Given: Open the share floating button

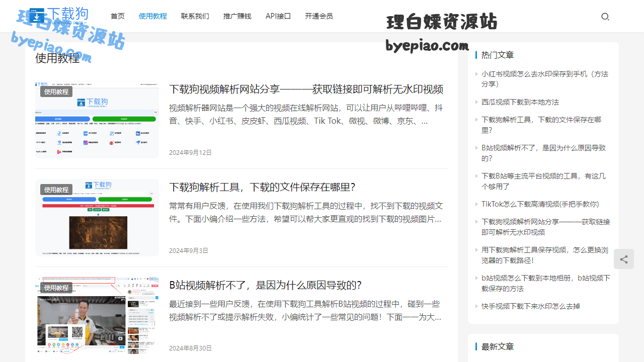Looking at the screenshot, I should pyautogui.click(x=624, y=259).
